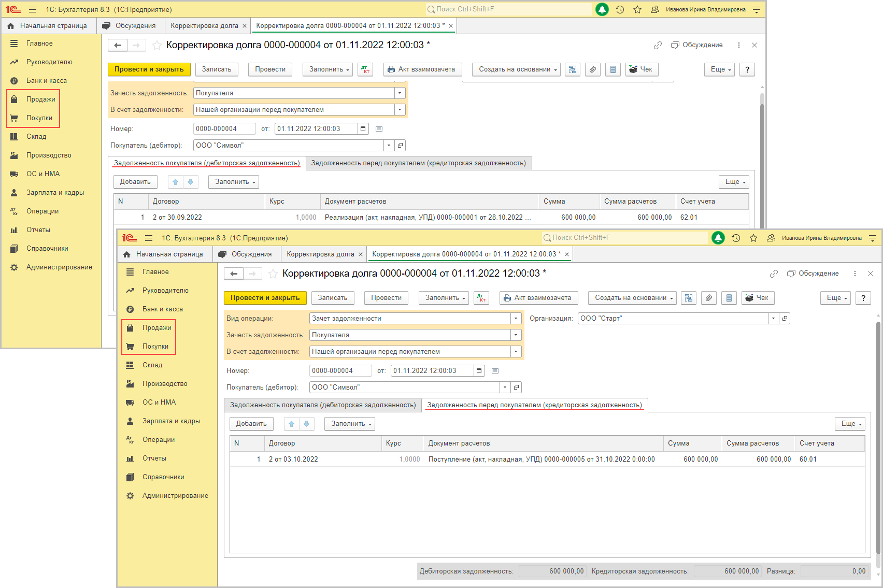Click Провести и закрыть in front window

click(x=265, y=298)
